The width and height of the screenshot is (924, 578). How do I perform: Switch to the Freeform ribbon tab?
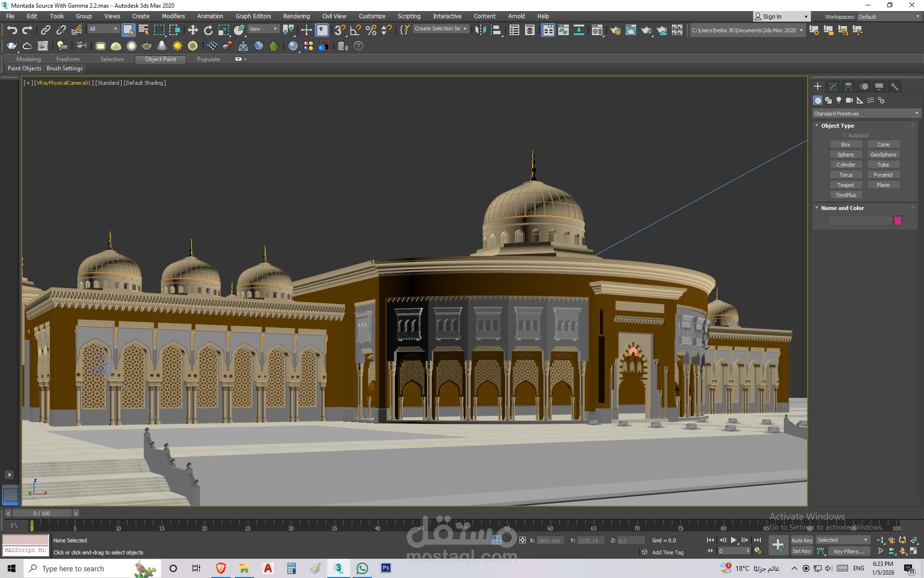coord(67,59)
